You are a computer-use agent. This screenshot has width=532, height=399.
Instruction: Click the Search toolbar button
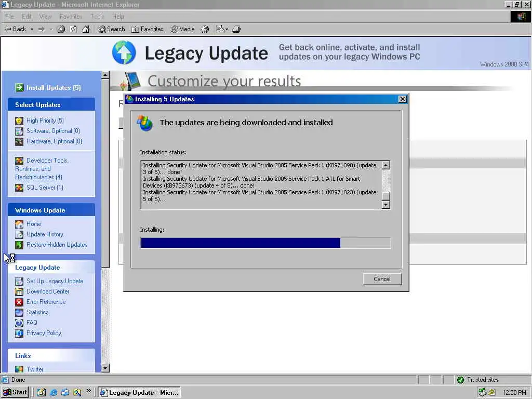coord(111,29)
